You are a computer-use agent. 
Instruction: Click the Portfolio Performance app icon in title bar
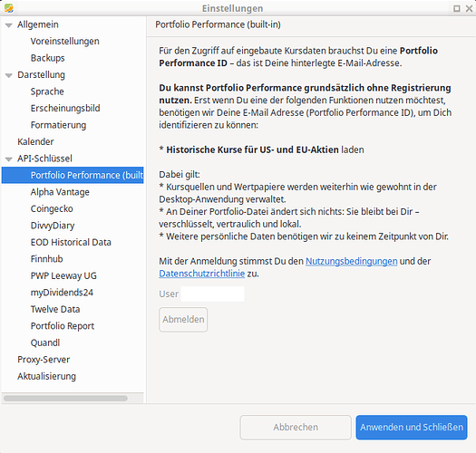8,8
